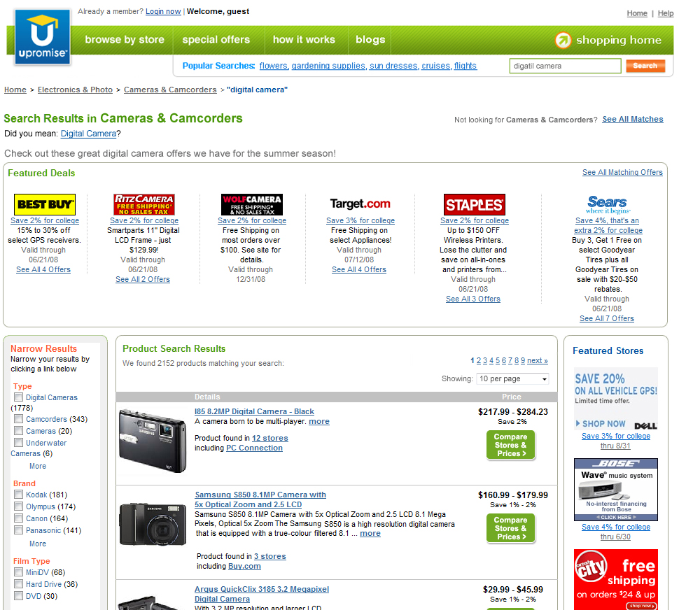
Task: Open the Ritz Camera store logo
Action: [144, 204]
